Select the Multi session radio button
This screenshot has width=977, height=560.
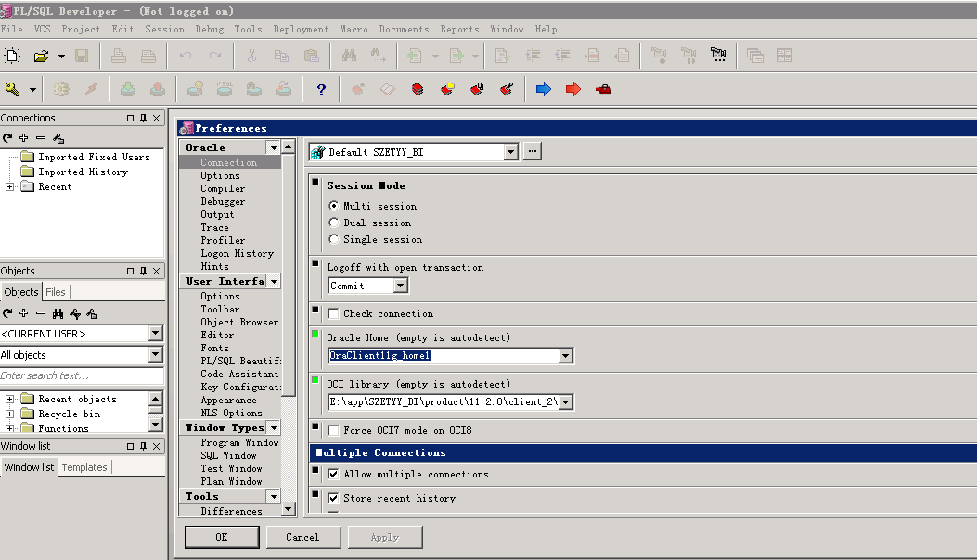point(334,206)
